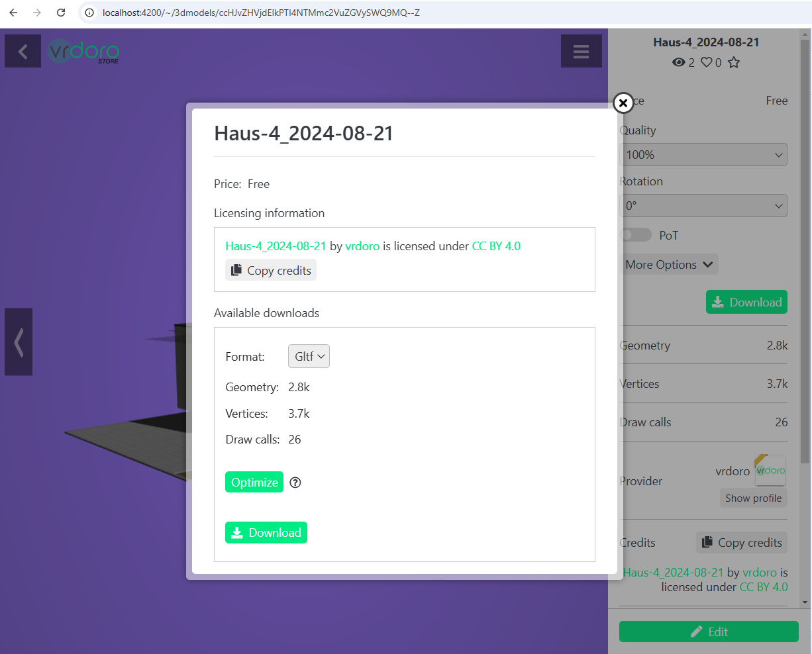
Task: Click the help question mark beside Optimize
Action: click(x=295, y=483)
